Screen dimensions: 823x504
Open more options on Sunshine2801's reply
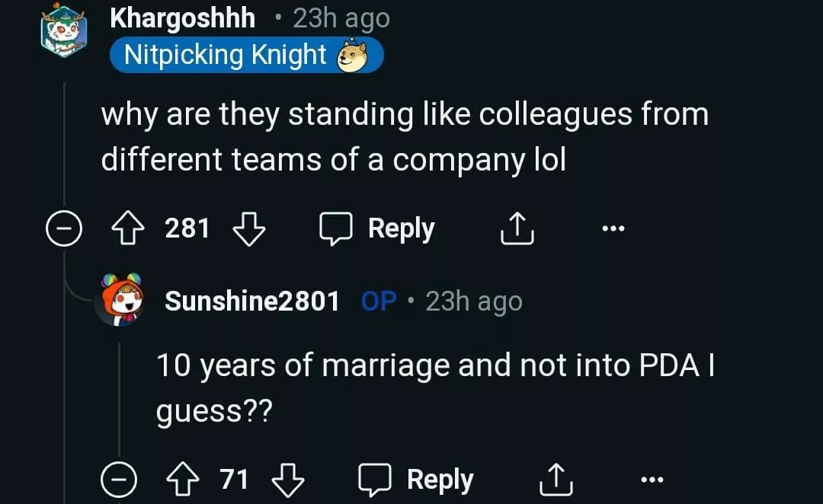pos(652,480)
